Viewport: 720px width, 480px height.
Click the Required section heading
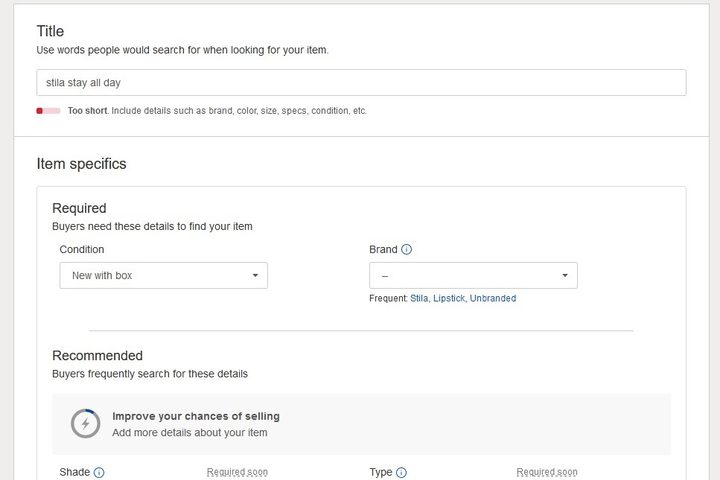(79, 208)
